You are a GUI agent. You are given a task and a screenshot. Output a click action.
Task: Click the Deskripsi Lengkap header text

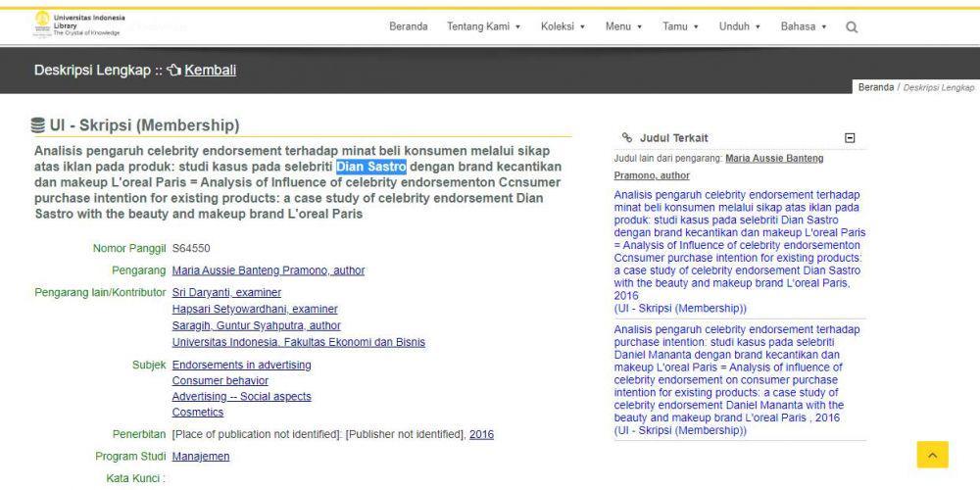click(x=92, y=70)
